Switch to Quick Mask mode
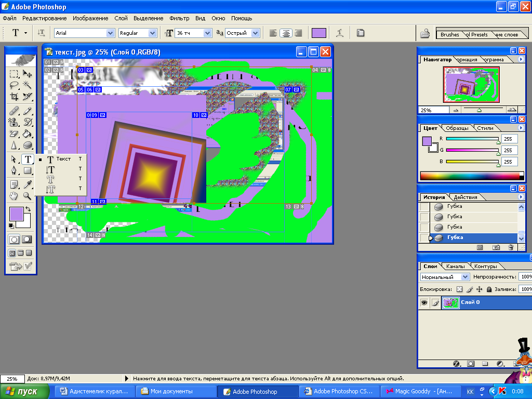 click(x=27, y=240)
